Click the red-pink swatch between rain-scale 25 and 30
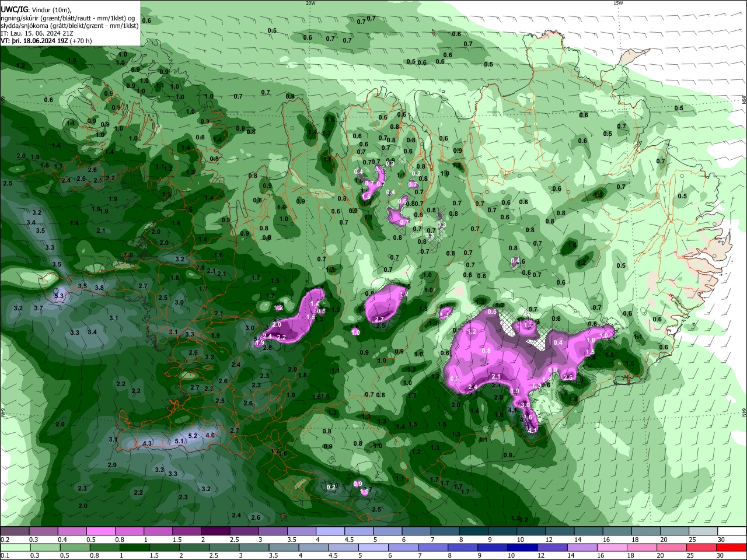The image size is (747, 560). pos(702,547)
